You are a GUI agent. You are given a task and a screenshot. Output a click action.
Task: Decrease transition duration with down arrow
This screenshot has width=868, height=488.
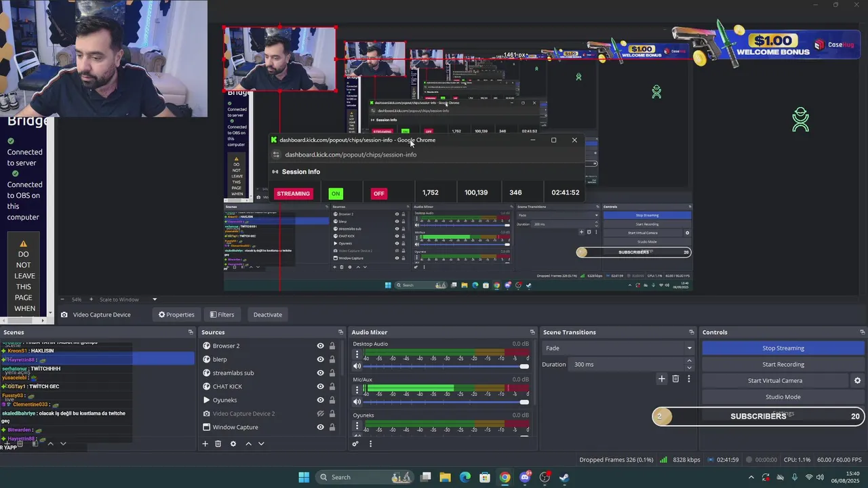click(x=690, y=367)
